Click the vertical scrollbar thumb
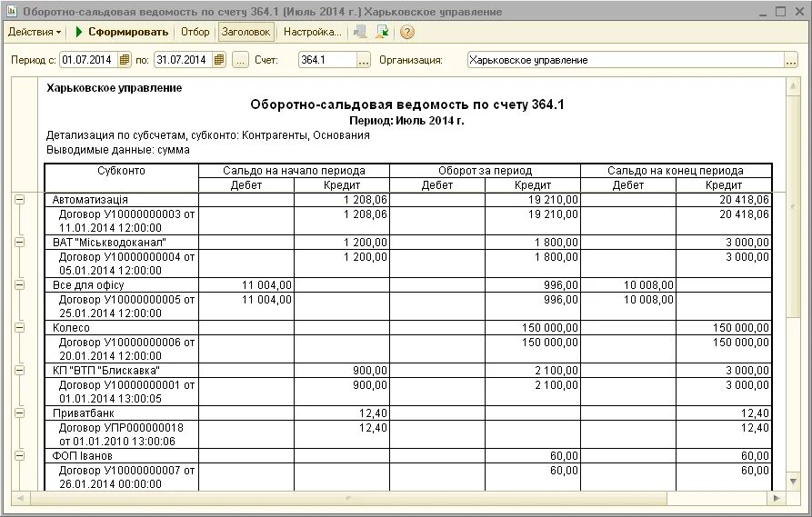This screenshot has height=517, width=812. 793,206
